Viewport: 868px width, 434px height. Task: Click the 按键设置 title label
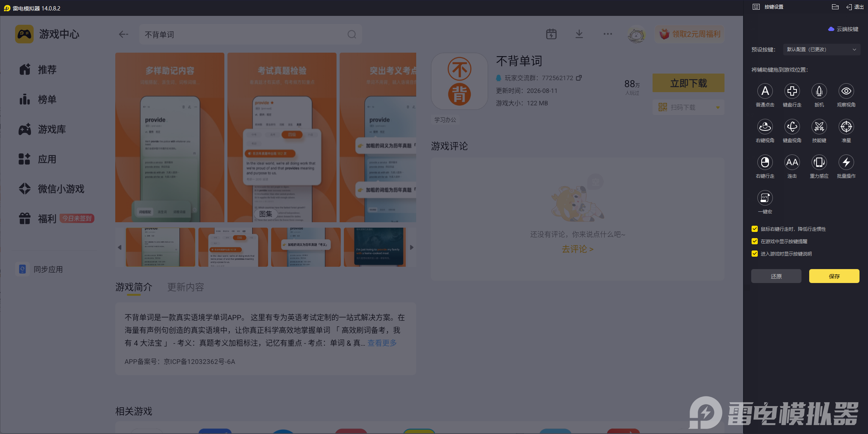pos(774,7)
